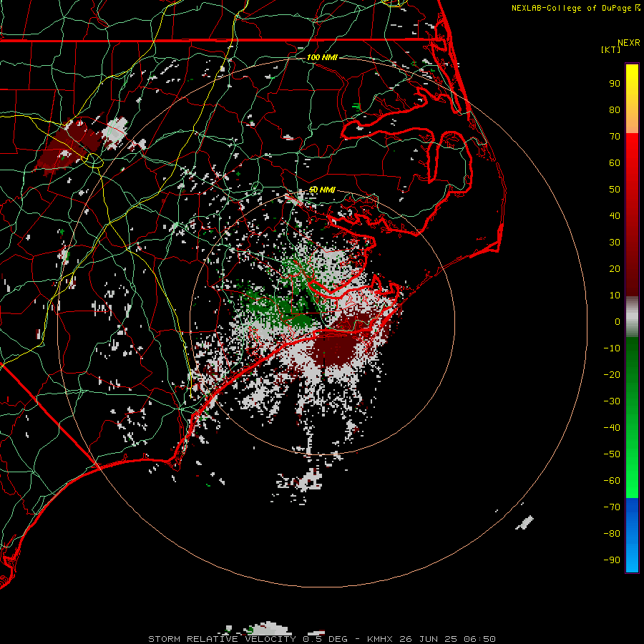This screenshot has height=644, width=644.
Task: Click the positive 60 knot scale label
Action: pos(615,162)
